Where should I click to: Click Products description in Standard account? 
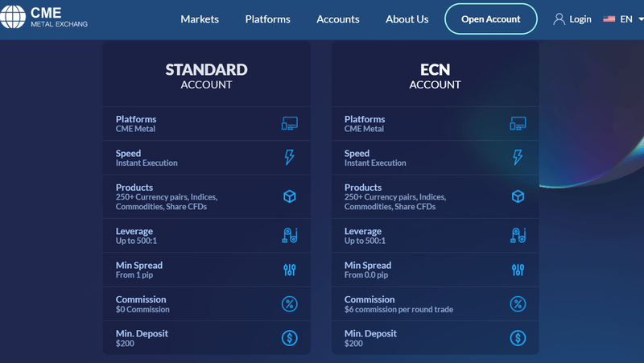[167, 201]
